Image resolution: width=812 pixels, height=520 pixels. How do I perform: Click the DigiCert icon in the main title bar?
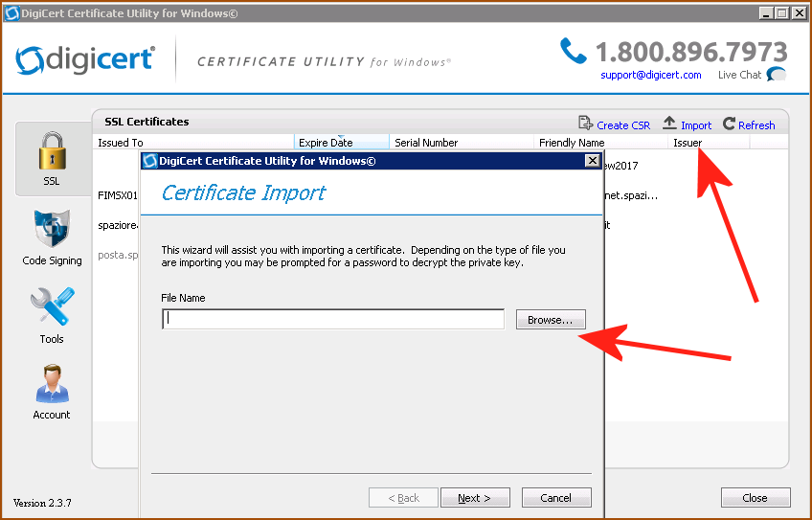point(11,13)
